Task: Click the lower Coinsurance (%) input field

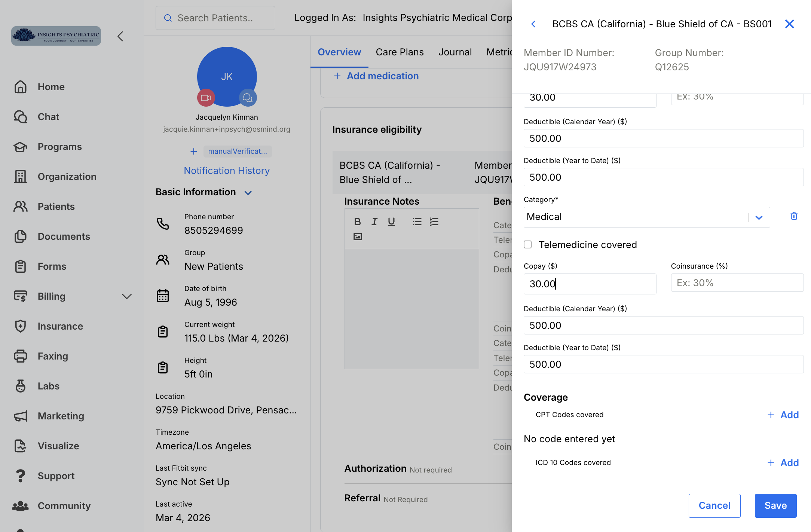Action: pyautogui.click(x=737, y=283)
